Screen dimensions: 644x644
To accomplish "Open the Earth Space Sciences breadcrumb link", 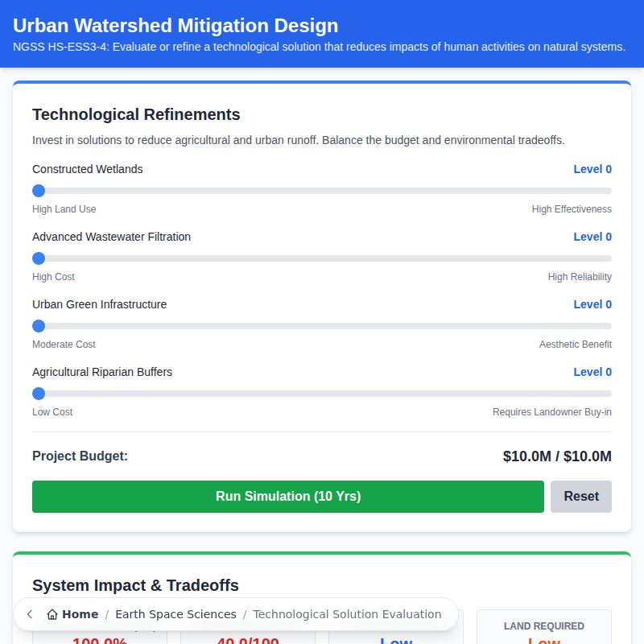I will 175,614.
